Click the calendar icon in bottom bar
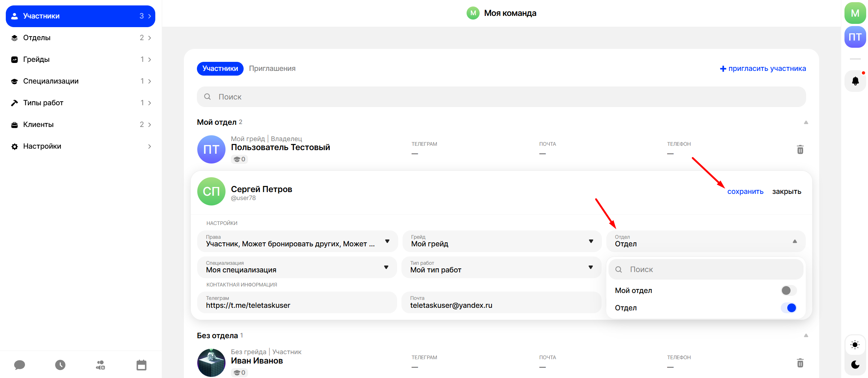This screenshot has height=378, width=868. (x=141, y=365)
